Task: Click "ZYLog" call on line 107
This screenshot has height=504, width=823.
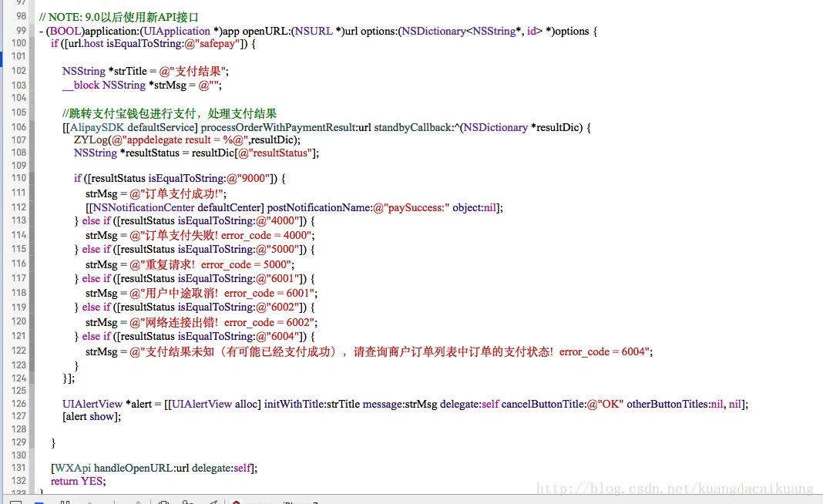Action: click(x=90, y=139)
